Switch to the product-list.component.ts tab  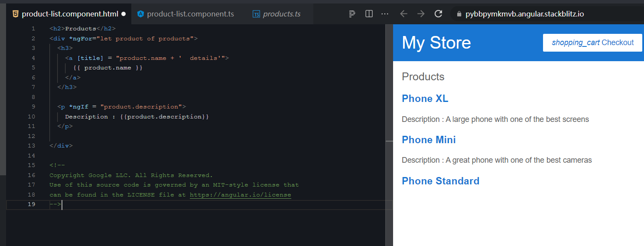coord(190,14)
